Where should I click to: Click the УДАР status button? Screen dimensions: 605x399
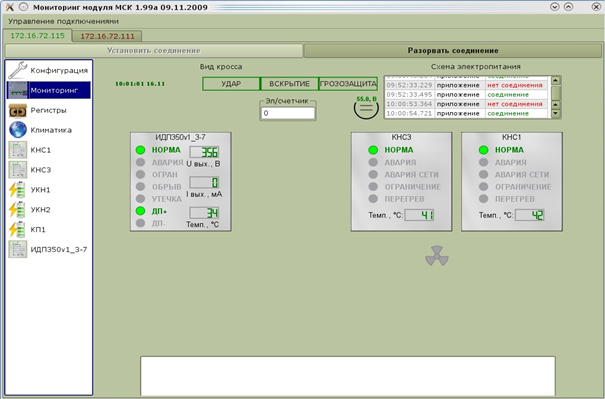pos(231,84)
